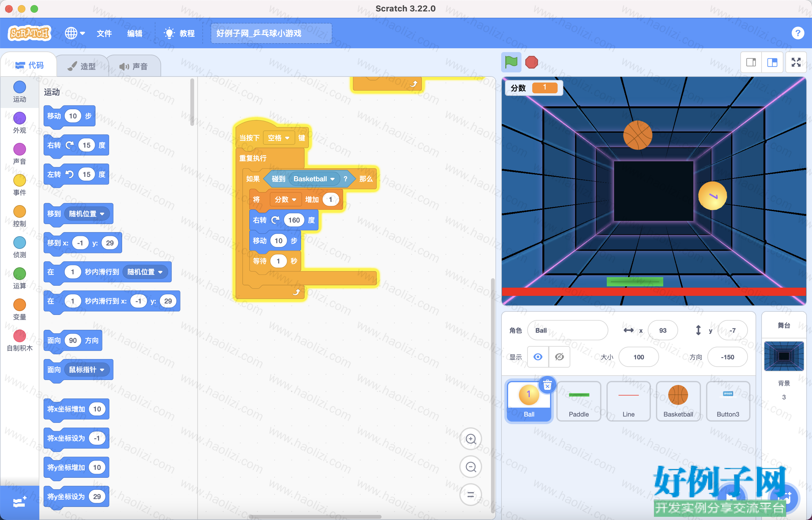Select the Basketball sprite
The width and height of the screenshot is (812, 520).
[678, 401]
